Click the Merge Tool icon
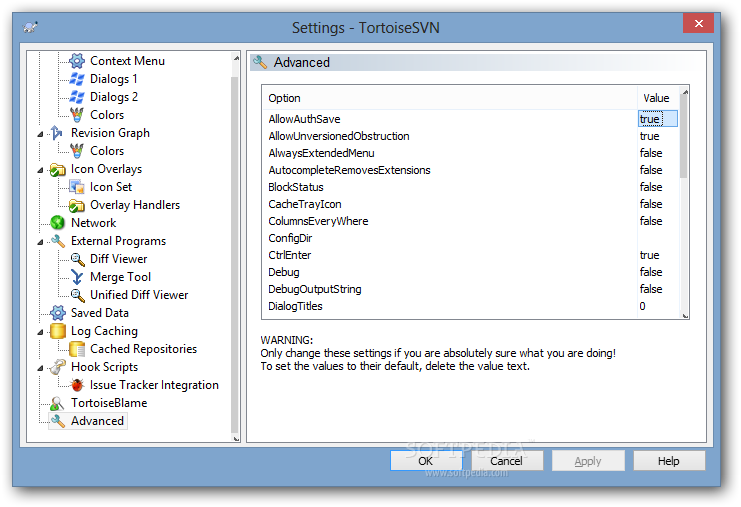 click(x=77, y=277)
